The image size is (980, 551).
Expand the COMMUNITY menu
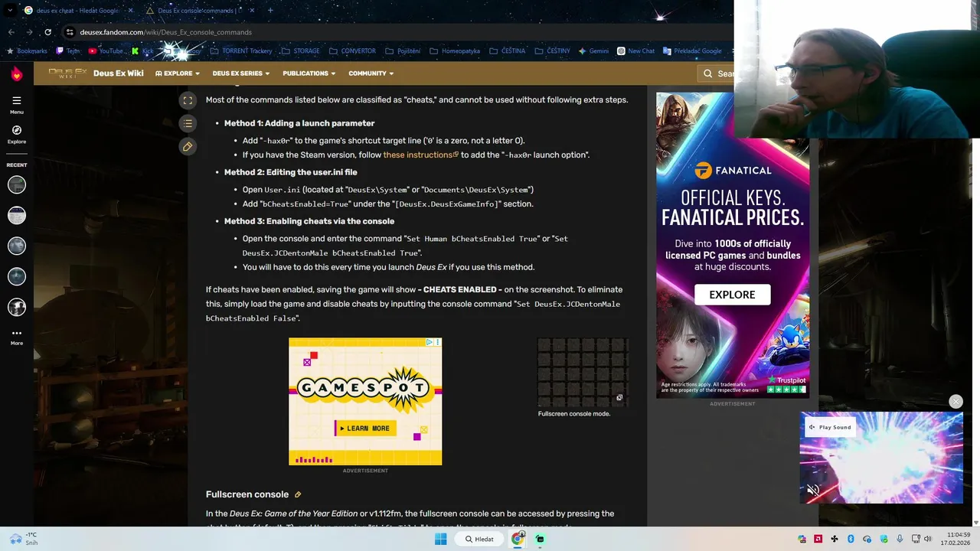pos(371,73)
